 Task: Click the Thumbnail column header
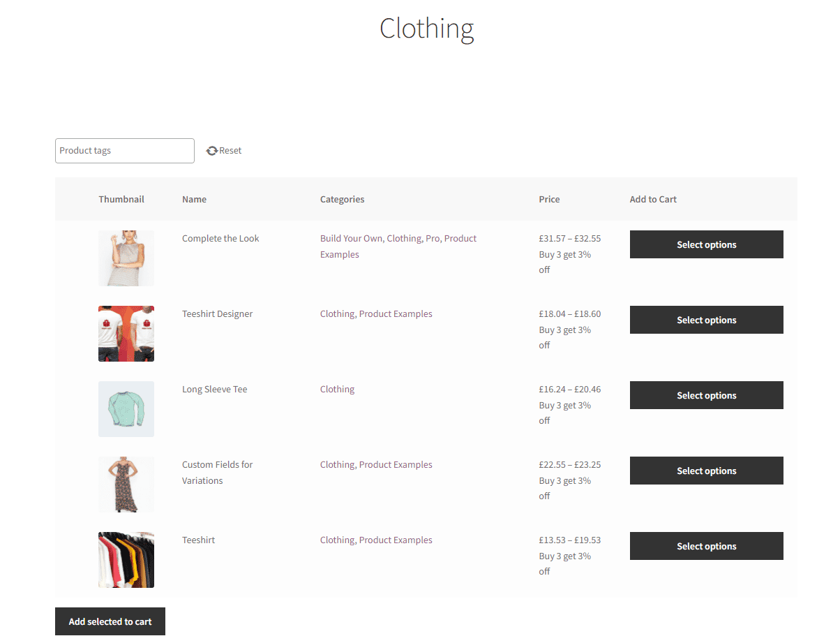[x=121, y=199]
